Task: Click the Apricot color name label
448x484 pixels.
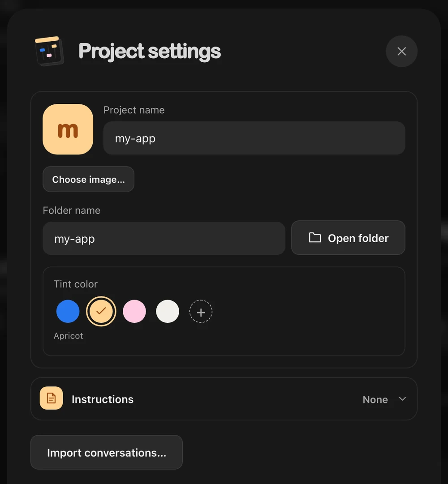Action: click(x=68, y=336)
